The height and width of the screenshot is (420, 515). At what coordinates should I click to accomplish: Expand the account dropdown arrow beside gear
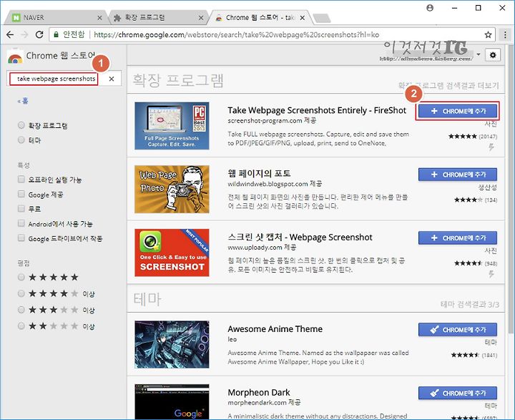coord(479,54)
